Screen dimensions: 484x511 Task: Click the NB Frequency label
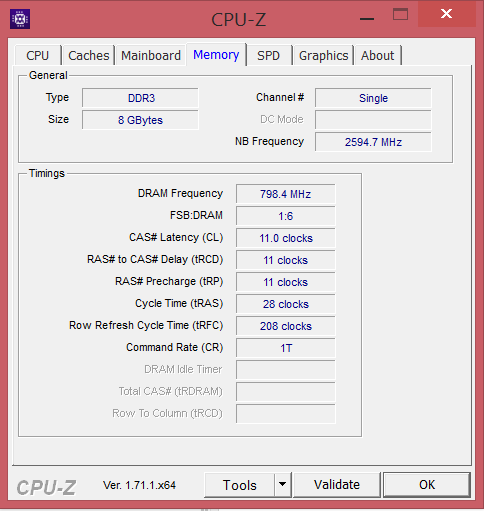point(269,141)
